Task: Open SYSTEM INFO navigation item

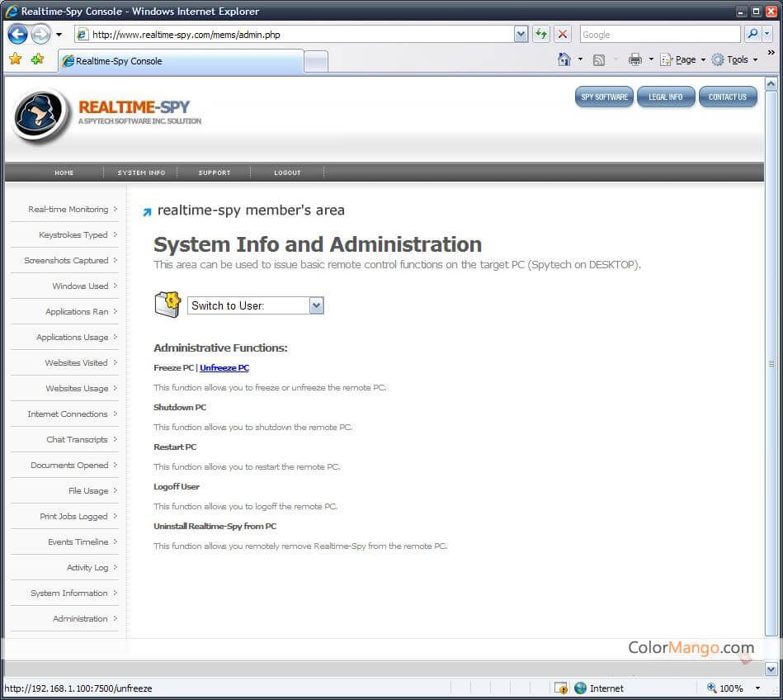Action: coord(141,173)
